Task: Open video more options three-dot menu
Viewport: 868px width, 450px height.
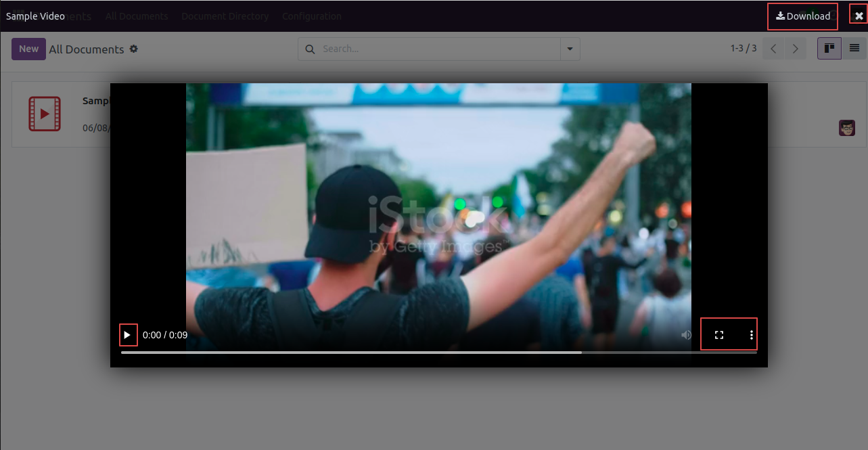Action: click(752, 335)
